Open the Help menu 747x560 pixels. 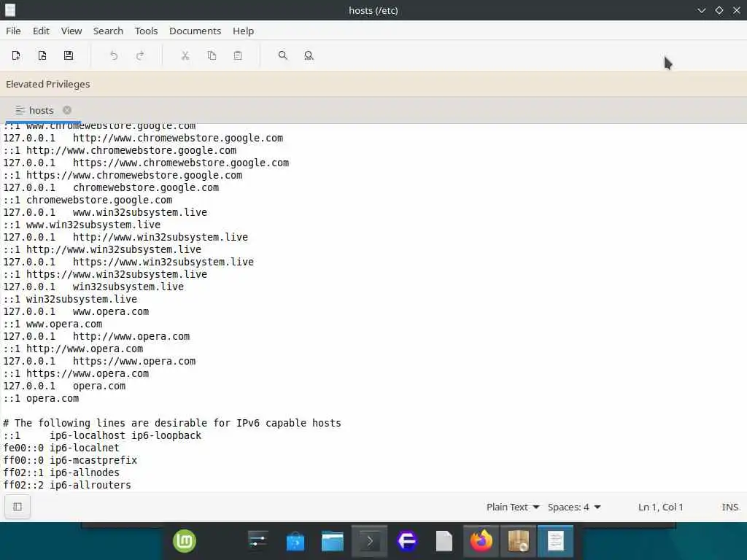(x=243, y=31)
